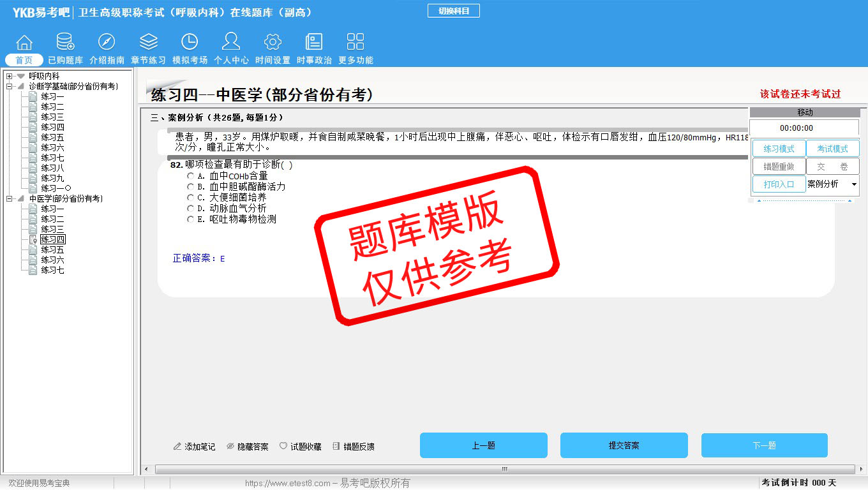This screenshot has width=868, height=490.
Task: Open 介绍指南 compass icon
Action: point(107,43)
